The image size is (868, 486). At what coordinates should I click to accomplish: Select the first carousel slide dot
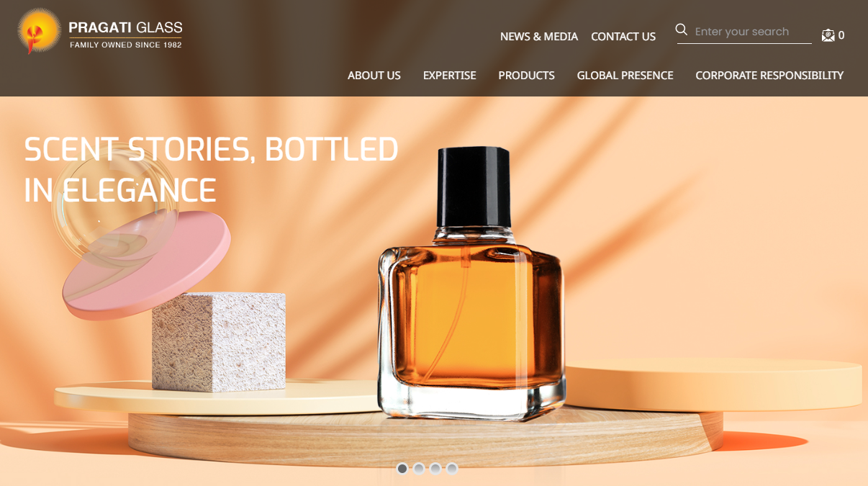point(402,468)
